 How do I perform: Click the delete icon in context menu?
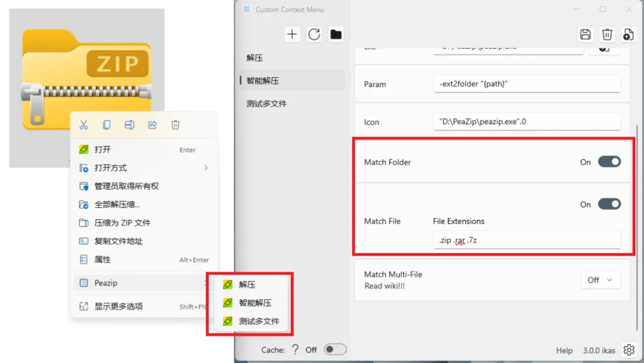pyautogui.click(x=175, y=125)
